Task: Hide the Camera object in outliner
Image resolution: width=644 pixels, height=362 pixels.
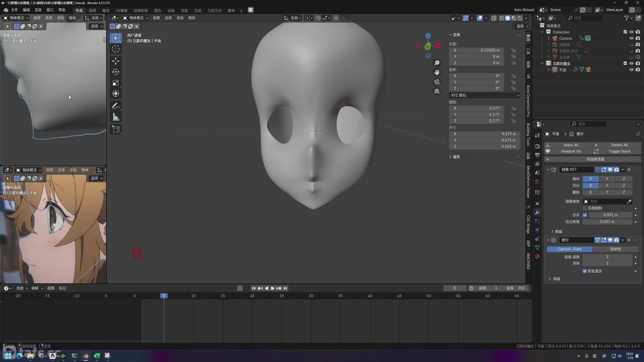Action: 631,38
